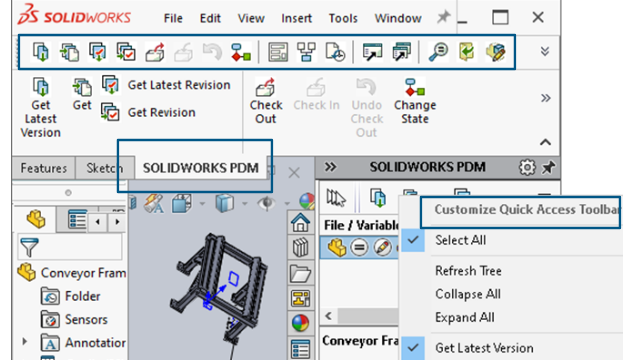Image resolution: width=640 pixels, height=360 pixels.
Task: Open the PDM settings gear icon
Action: click(x=527, y=167)
